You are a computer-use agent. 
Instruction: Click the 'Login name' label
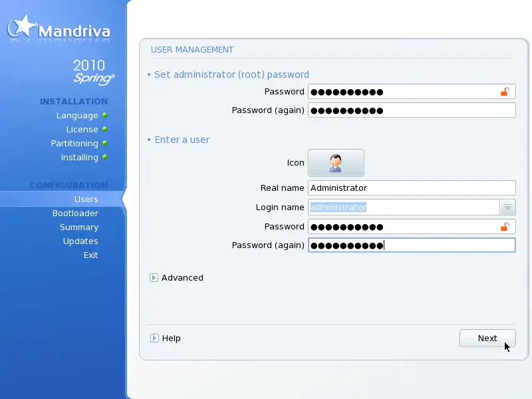[280, 207]
